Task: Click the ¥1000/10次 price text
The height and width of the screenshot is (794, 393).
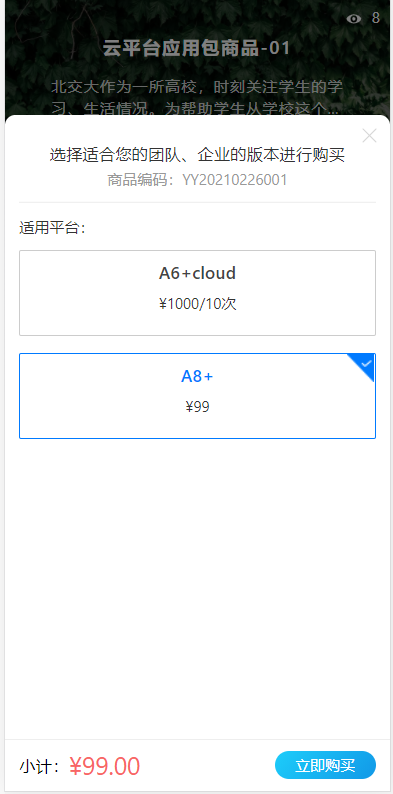Action: tap(198, 304)
